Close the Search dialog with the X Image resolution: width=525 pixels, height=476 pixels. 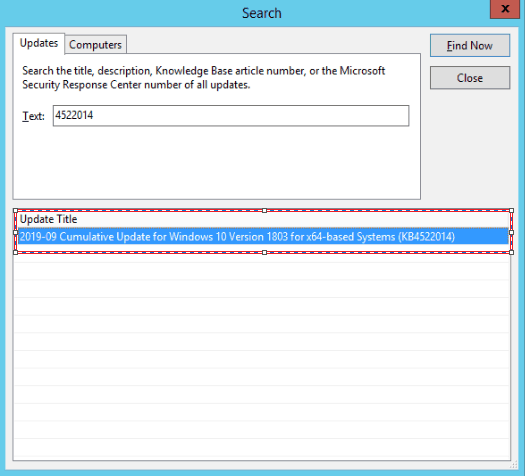click(x=505, y=9)
